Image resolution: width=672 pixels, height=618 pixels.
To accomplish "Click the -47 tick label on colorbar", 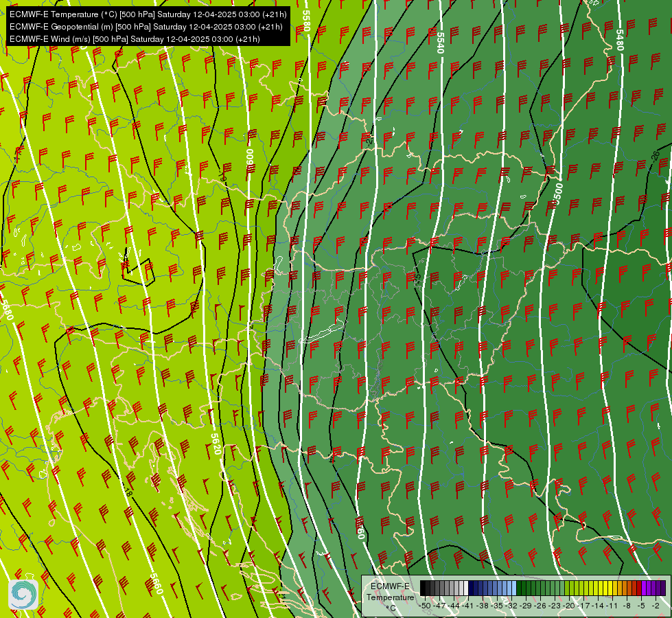I will 440,606.
